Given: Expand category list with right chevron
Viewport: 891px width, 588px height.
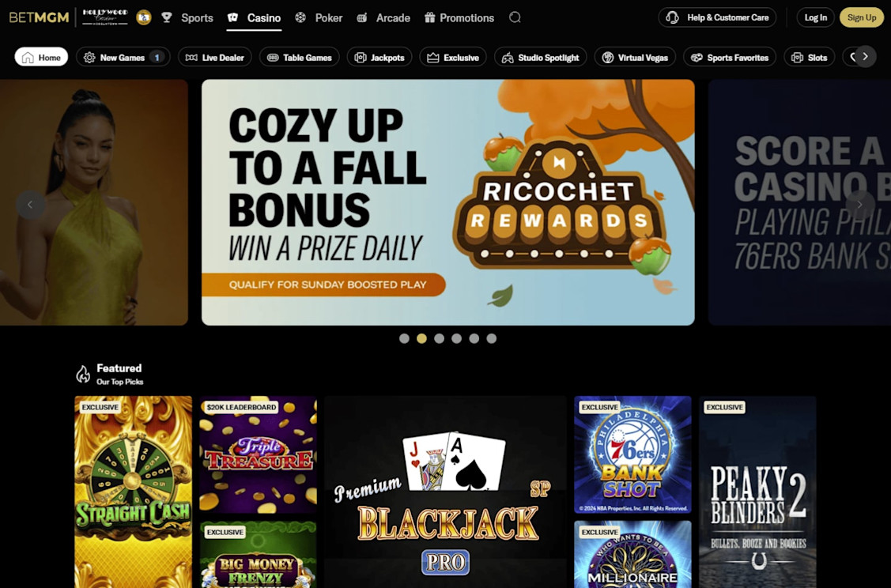Looking at the screenshot, I should [866, 56].
